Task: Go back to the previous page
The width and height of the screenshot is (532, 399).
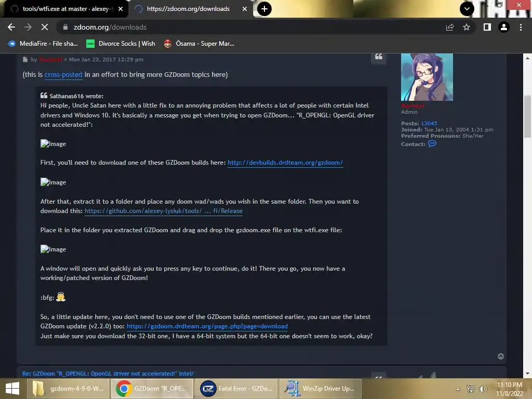Action: (11, 27)
